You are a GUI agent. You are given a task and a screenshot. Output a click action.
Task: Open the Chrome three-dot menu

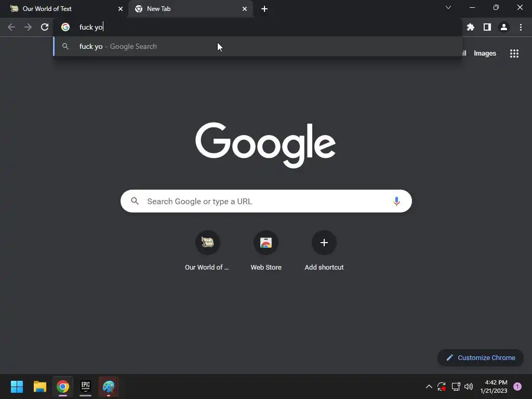click(521, 27)
